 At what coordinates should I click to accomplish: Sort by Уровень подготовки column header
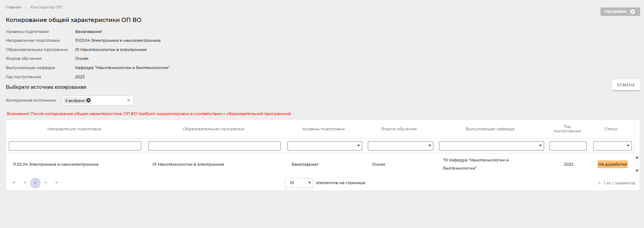pyautogui.click(x=323, y=129)
